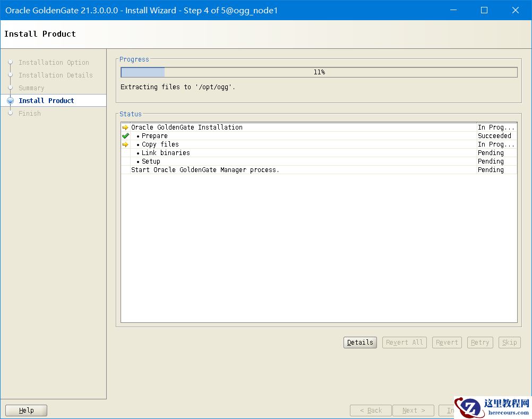This screenshot has width=532, height=419.
Task: Click the Skip button
Action: tap(509, 343)
